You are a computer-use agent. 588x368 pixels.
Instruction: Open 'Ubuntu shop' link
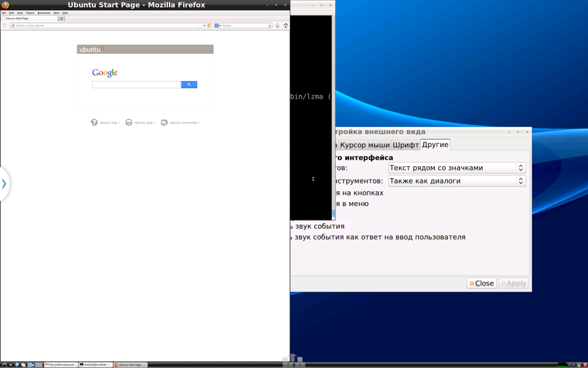tap(145, 123)
